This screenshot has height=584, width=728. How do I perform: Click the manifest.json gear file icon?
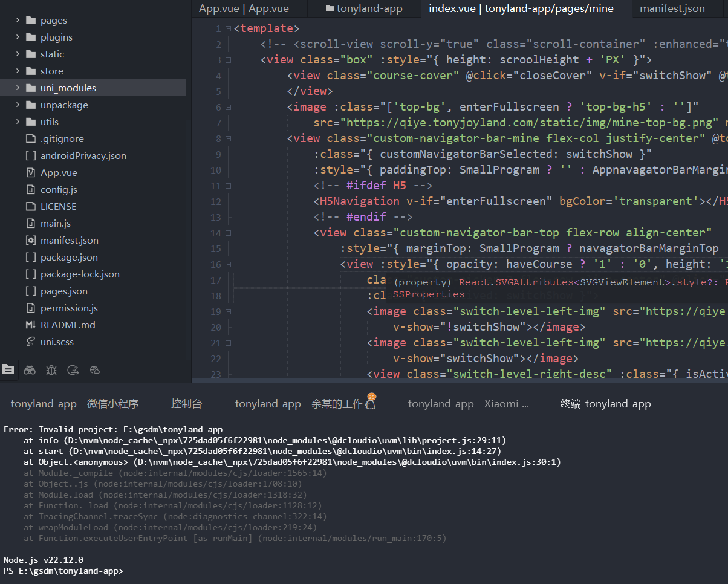click(31, 240)
